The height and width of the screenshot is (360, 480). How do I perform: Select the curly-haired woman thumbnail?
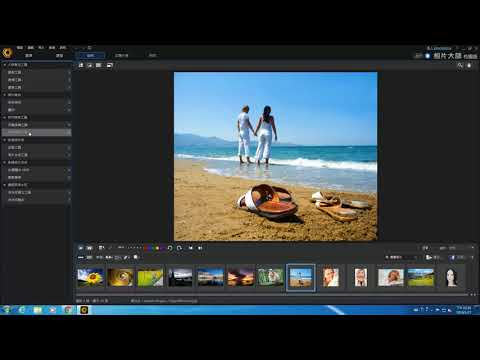[391, 278]
